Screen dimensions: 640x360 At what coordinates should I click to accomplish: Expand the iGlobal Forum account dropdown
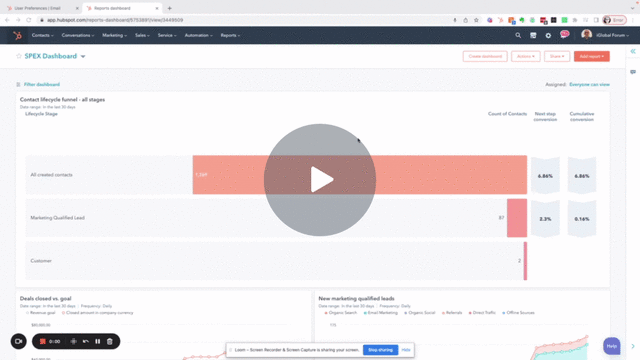612,36
